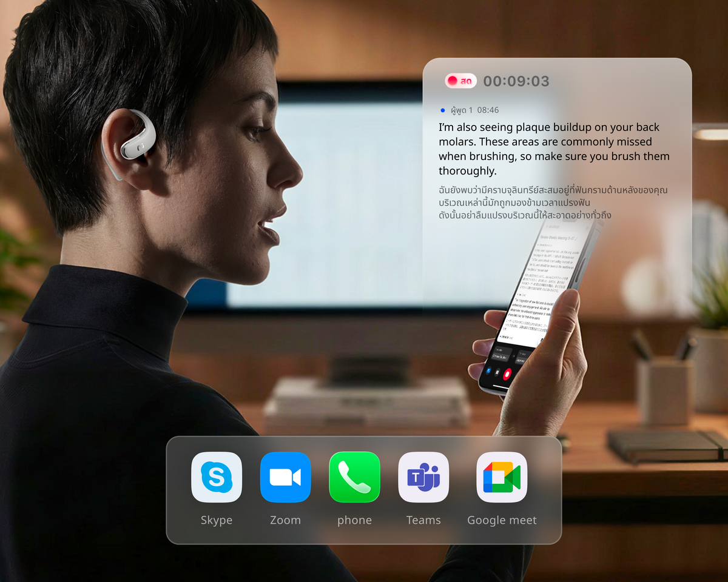
Task: Select the Thai translation text below the transcript
Action: click(x=553, y=202)
